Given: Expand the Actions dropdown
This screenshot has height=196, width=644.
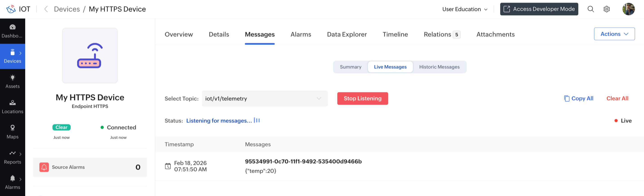Looking at the screenshot, I should 614,34.
